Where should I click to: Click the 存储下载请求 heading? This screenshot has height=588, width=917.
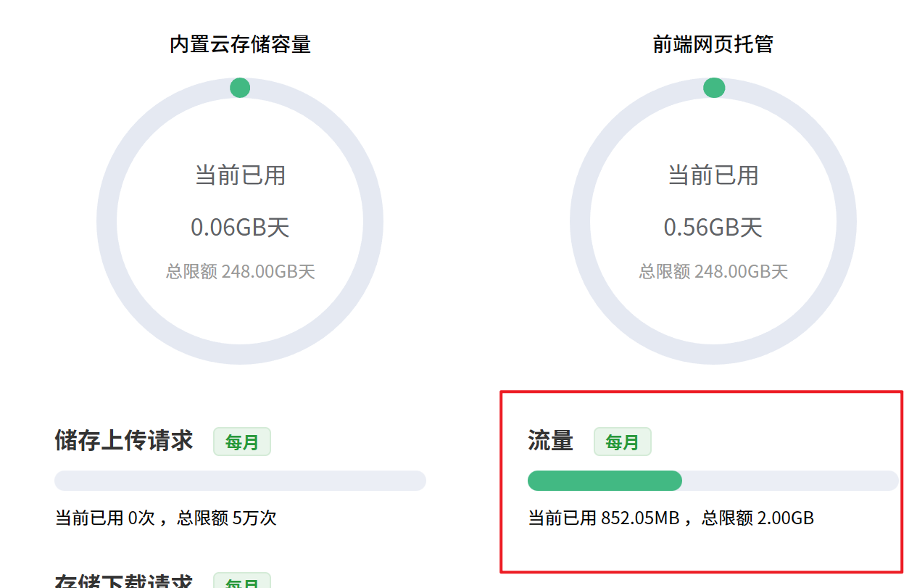click(x=124, y=581)
